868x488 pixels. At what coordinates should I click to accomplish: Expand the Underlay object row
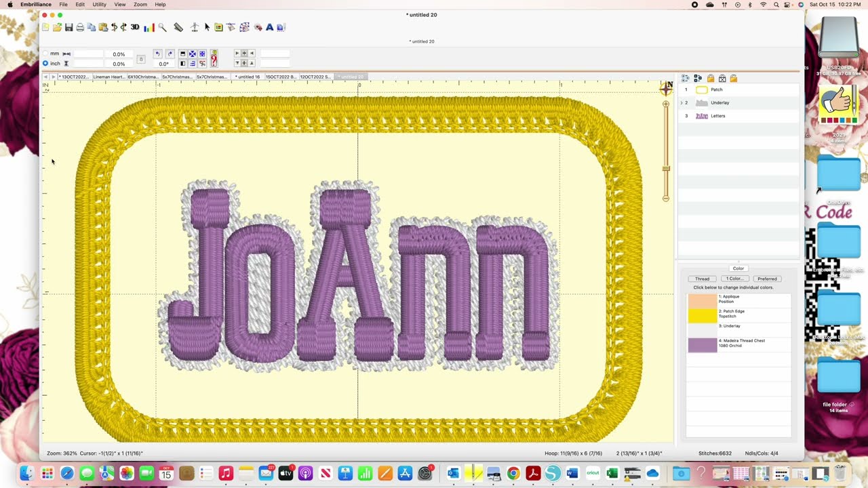click(682, 103)
